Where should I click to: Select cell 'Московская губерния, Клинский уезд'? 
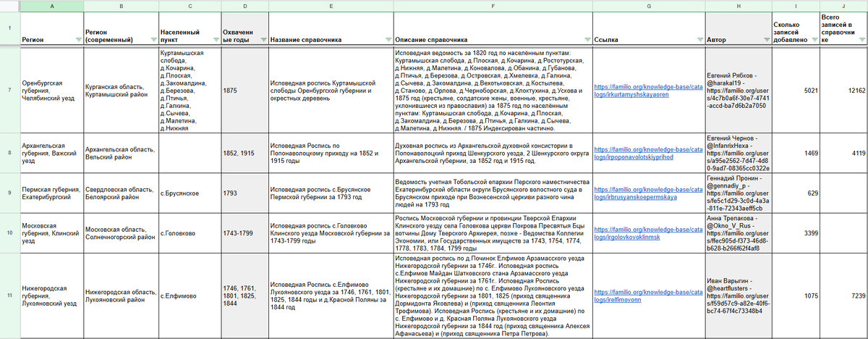51,233
